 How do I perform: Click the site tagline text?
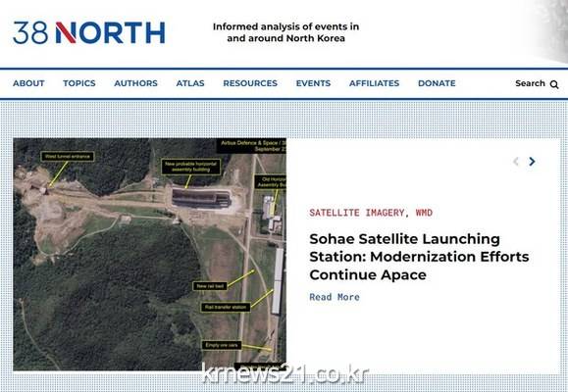285,32
